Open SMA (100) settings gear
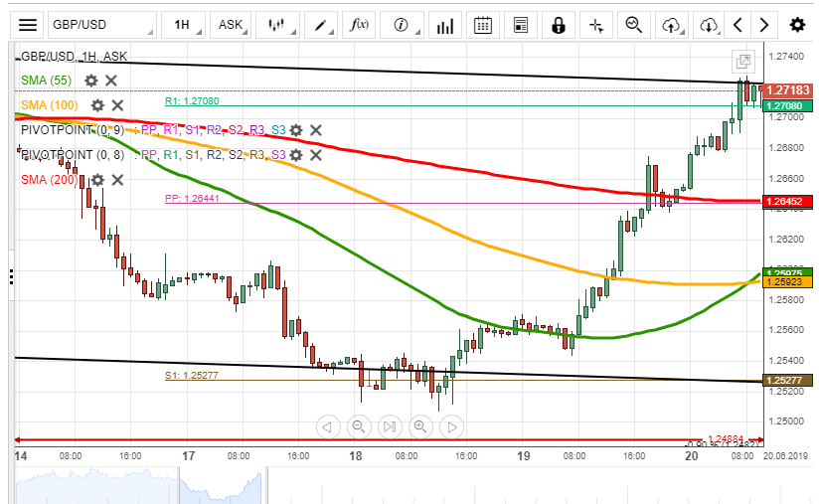Screen dimensions: 819x504 click(97, 105)
